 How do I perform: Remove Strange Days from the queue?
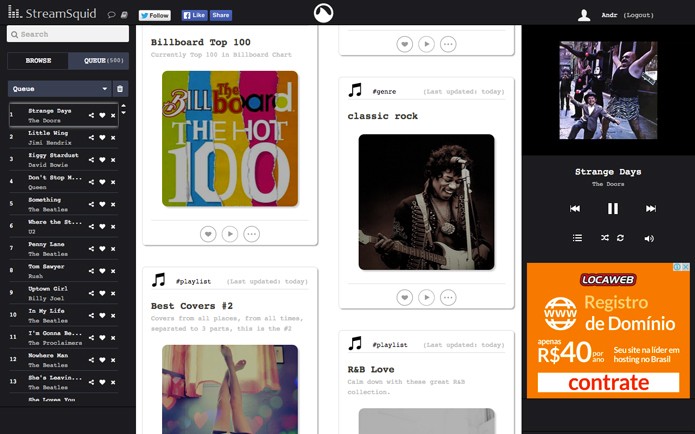(113, 115)
